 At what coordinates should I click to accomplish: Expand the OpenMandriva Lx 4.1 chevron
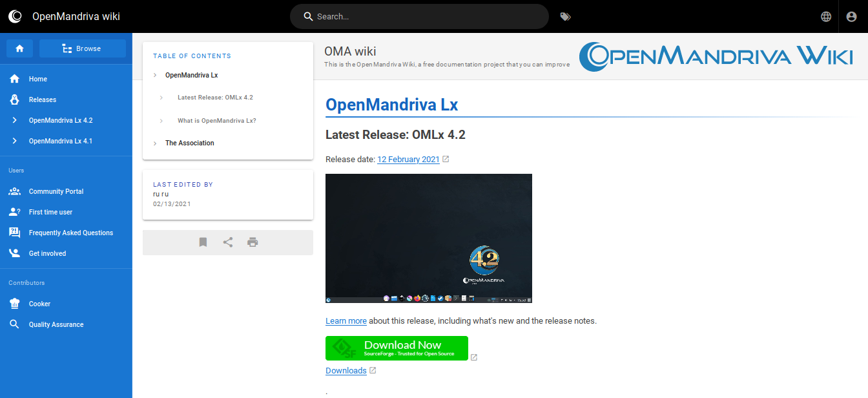(14, 141)
